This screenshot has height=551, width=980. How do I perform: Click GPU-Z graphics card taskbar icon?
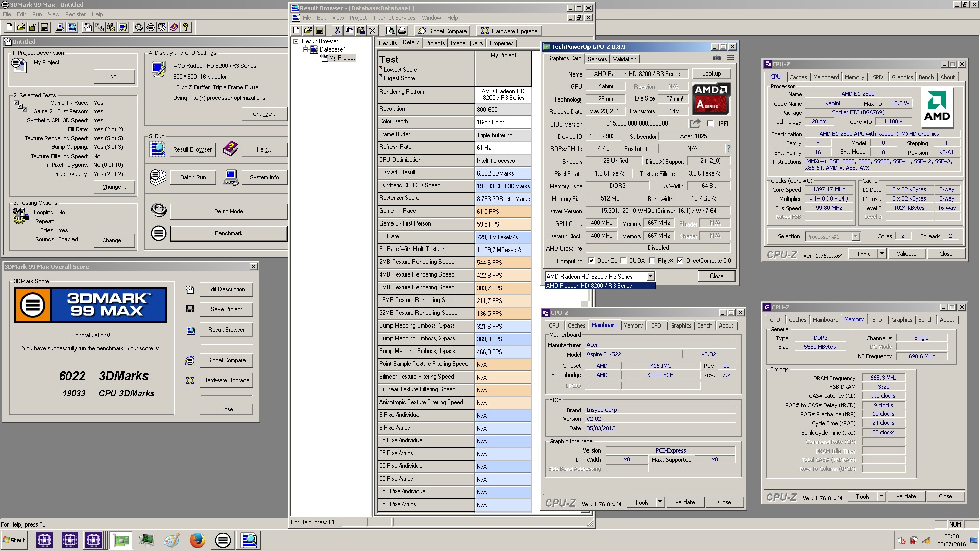point(121,540)
